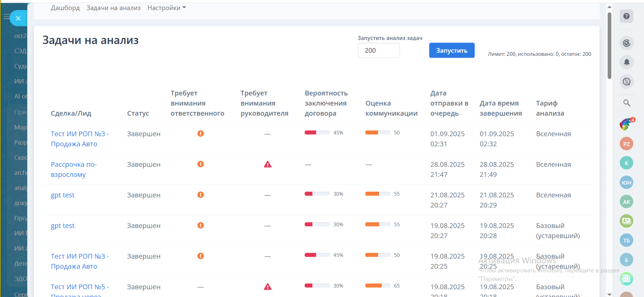
Task: Open the chat list icon in sidebar
Action: [x=626, y=82]
